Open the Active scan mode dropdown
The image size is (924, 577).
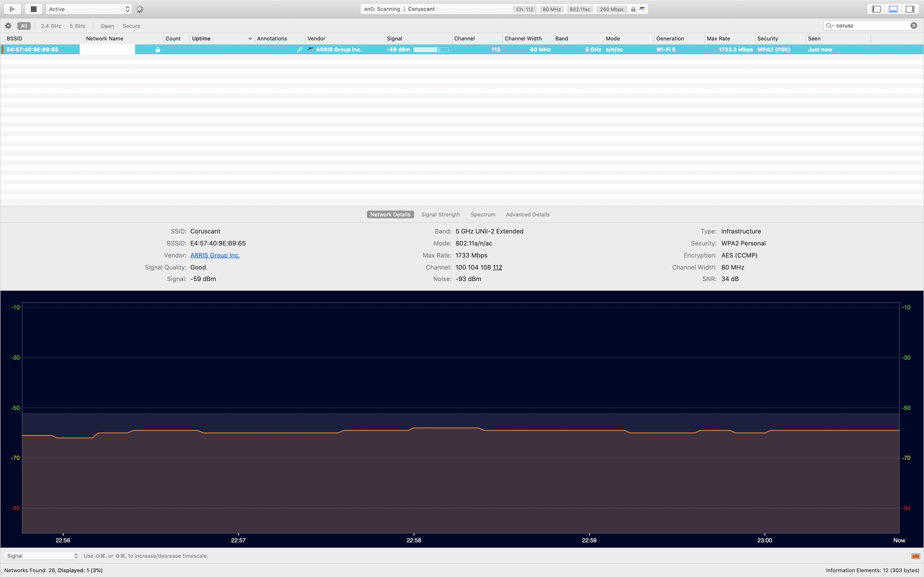click(x=89, y=9)
